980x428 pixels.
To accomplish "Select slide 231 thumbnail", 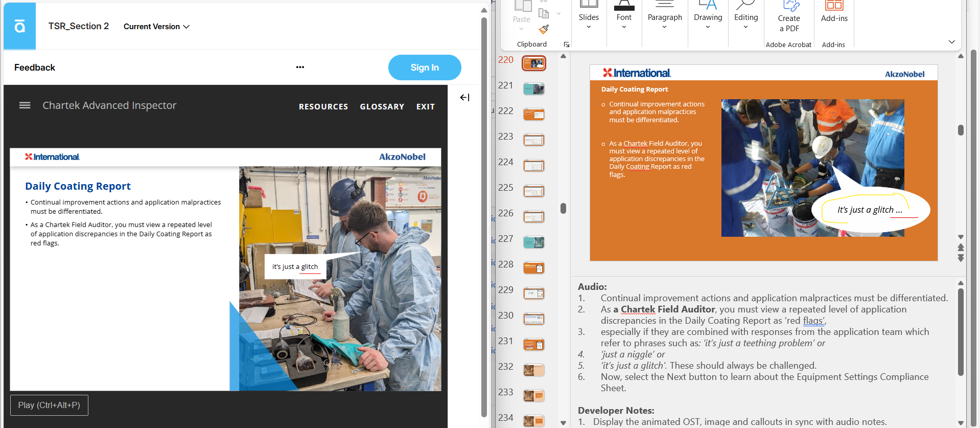I will pyautogui.click(x=533, y=345).
